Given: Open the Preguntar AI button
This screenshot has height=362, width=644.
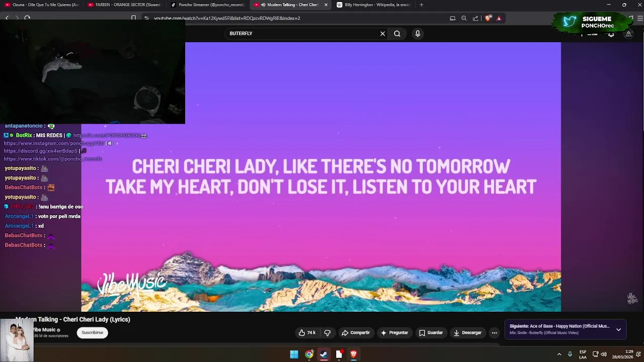Looking at the screenshot, I should (x=394, y=333).
